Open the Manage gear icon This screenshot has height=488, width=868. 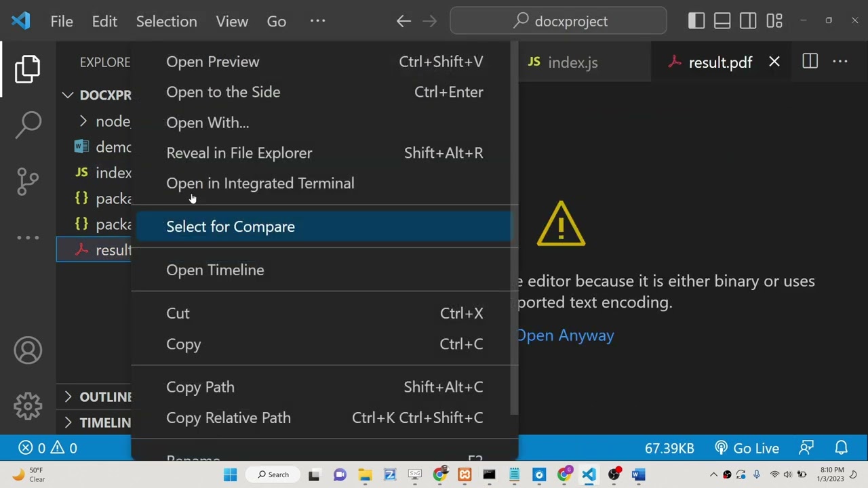pos(28,406)
